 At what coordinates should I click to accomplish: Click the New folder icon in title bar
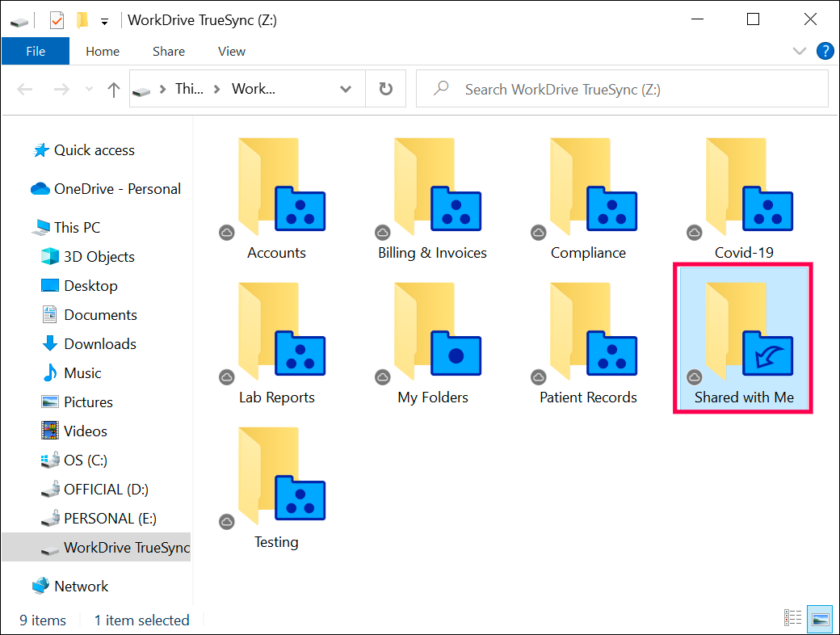coord(82,20)
